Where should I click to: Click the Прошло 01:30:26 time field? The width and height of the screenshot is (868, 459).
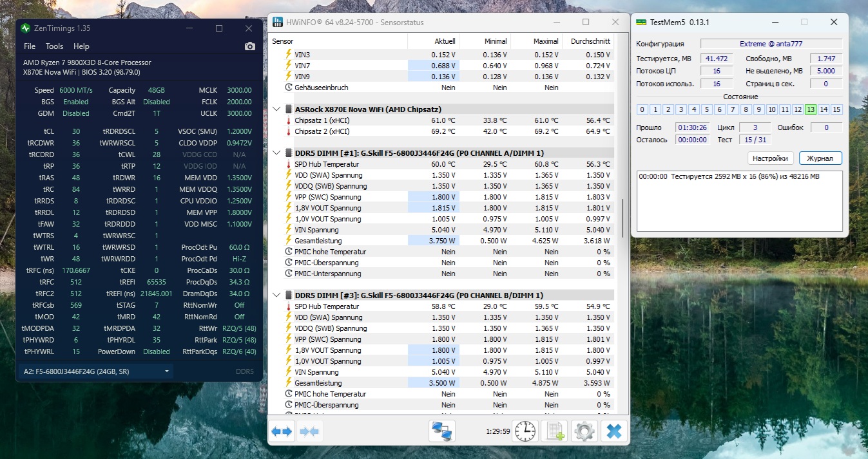pyautogui.click(x=693, y=127)
